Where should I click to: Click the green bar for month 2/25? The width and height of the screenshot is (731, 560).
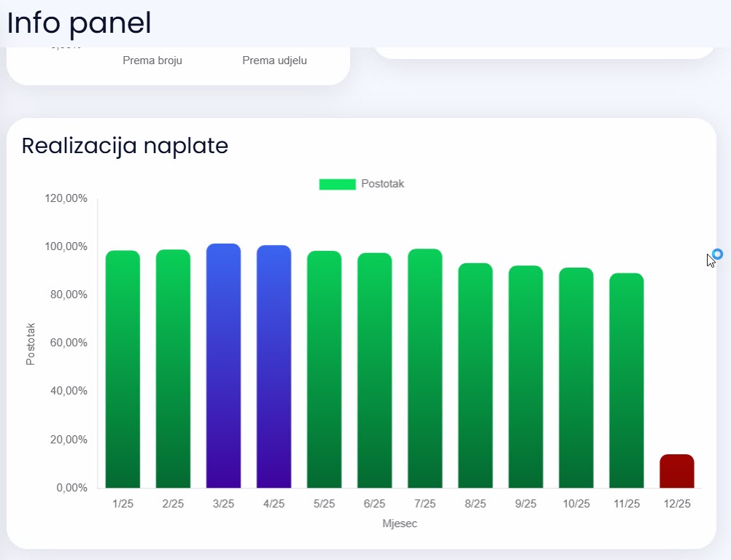[x=173, y=369]
